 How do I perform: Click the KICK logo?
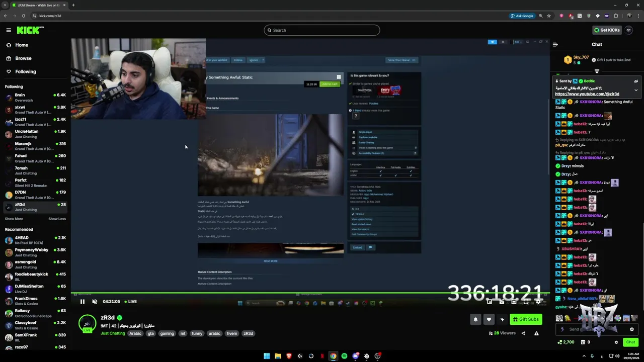coord(30,30)
